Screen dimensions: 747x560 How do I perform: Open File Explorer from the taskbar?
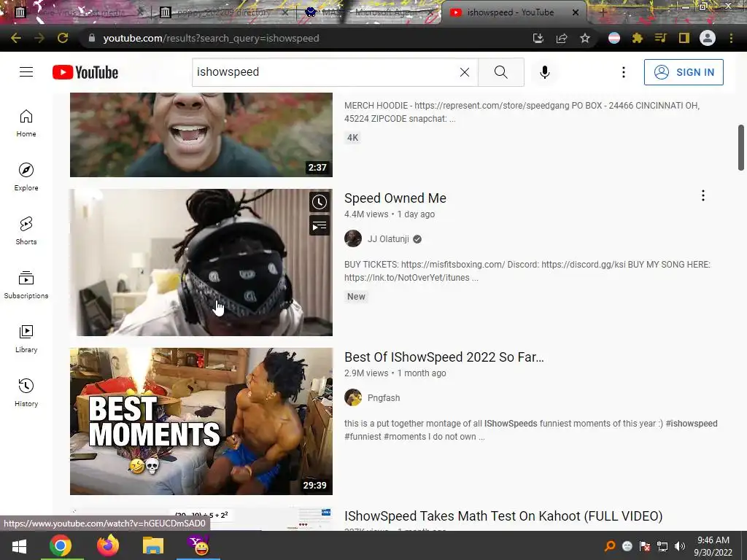coord(153,545)
